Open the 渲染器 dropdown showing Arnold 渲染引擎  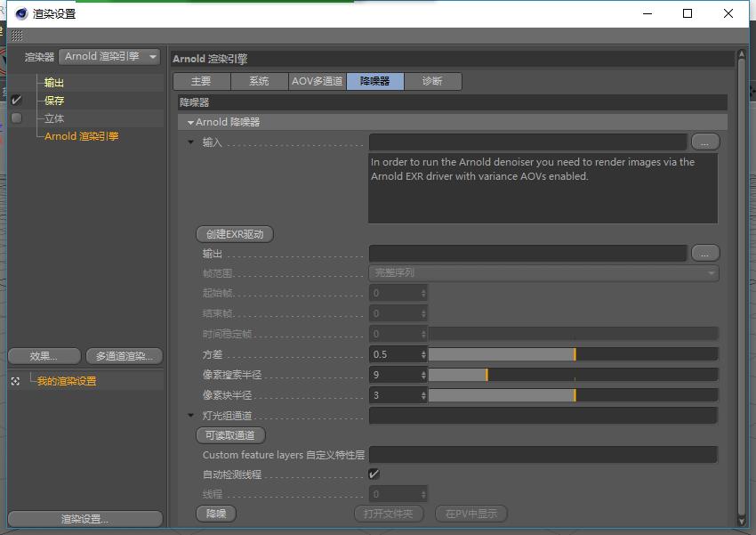tap(109, 56)
